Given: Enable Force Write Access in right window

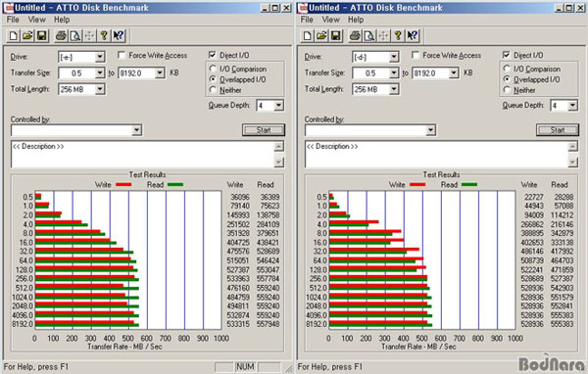Looking at the screenshot, I should [416, 56].
